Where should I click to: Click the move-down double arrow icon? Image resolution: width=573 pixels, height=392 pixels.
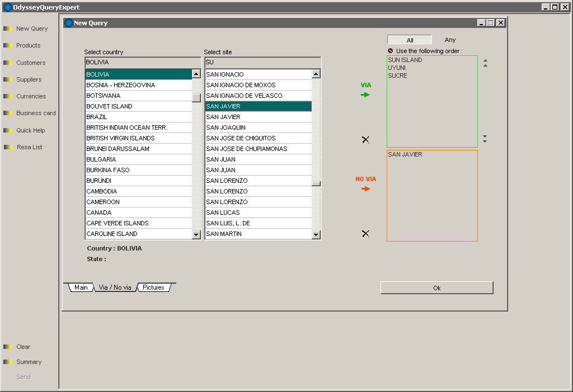(x=485, y=138)
